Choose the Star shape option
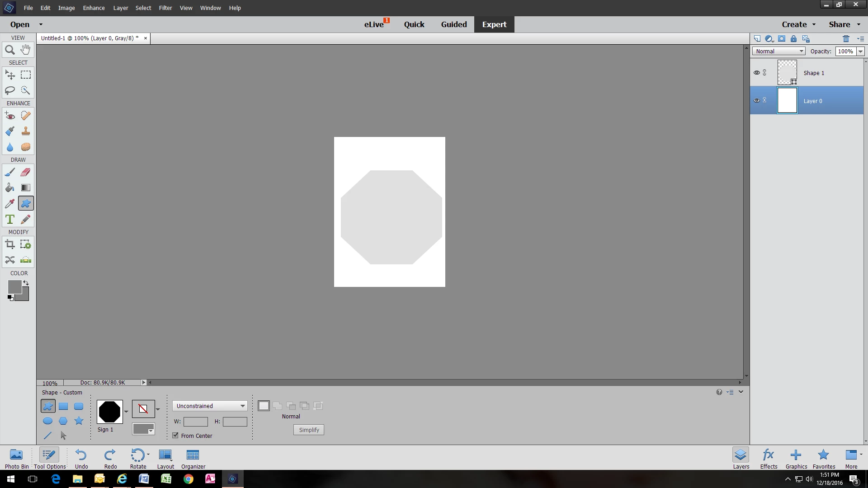Screen dimensions: 868x488 pos(79,421)
